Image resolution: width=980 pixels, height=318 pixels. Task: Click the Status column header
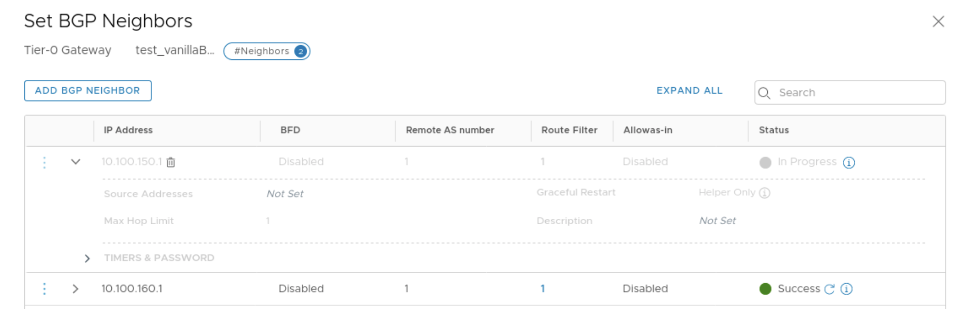point(773,130)
